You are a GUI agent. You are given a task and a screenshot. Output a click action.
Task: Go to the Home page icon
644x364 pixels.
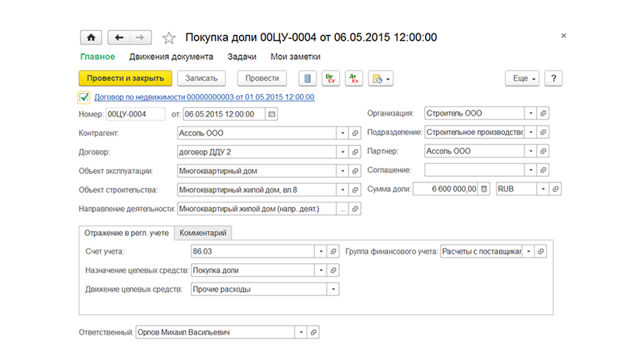[91, 37]
